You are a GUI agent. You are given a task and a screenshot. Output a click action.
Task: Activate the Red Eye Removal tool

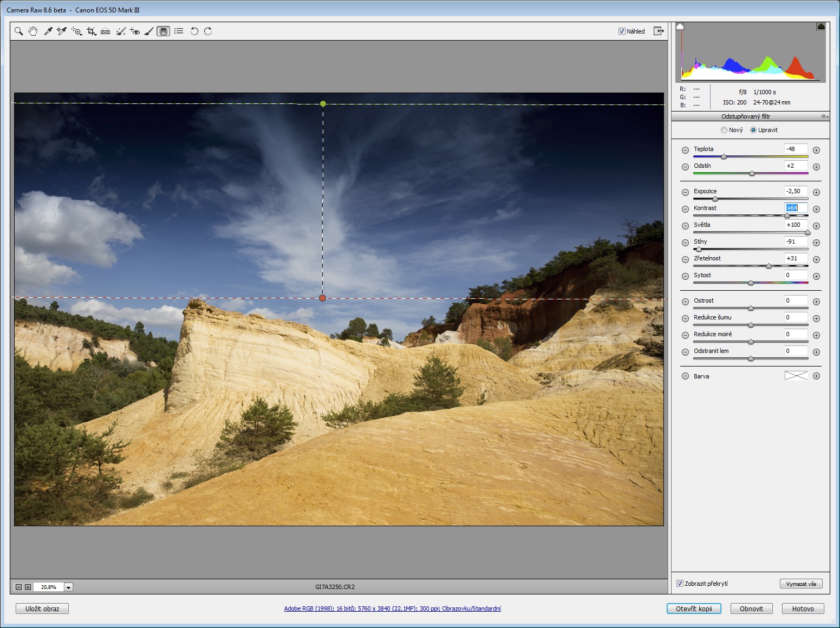pos(135,31)
